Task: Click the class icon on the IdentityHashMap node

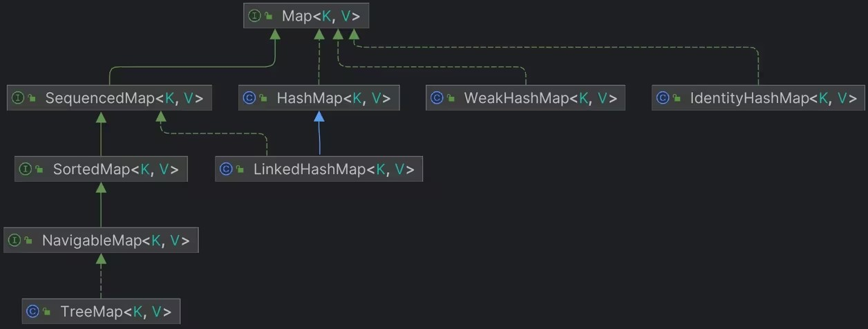Action: [663, 98]
